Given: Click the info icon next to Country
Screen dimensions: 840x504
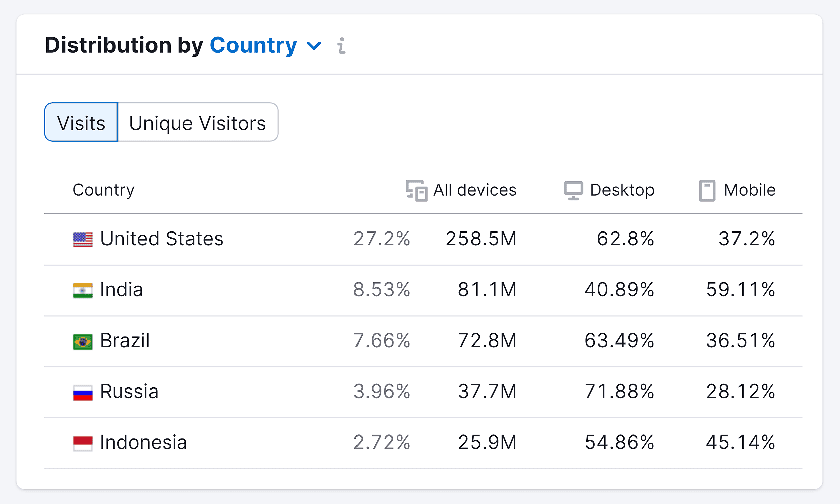Looking at the screenshot, I should click(x=341, y=46).
